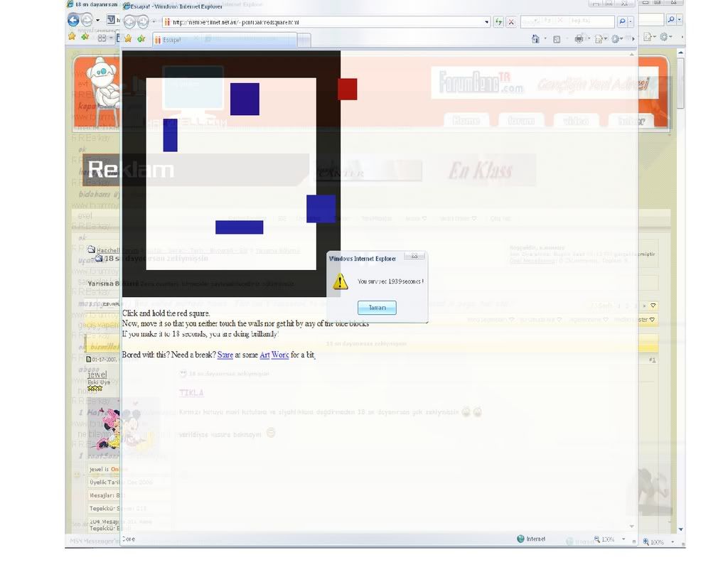The width and height of the screenshot is (728, 582).
Task: Open a new tab beside Escapa!
Action: click(x=304, y=41)
